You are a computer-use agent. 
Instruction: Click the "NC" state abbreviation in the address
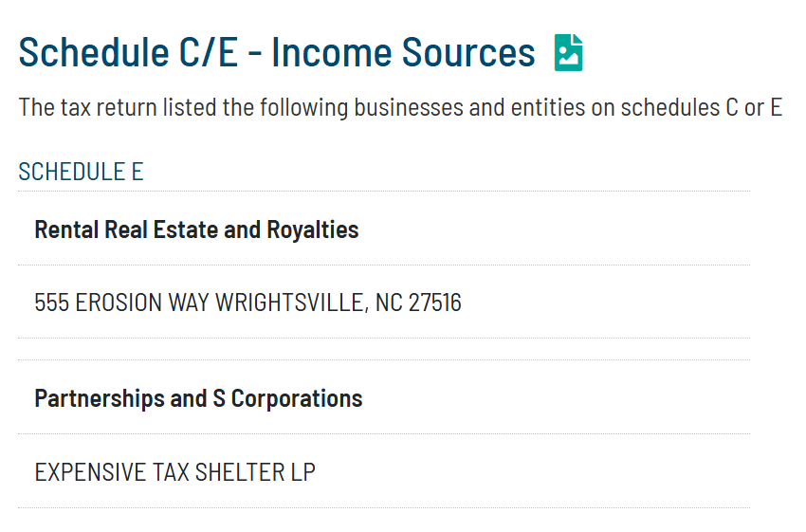coord(389,303)
